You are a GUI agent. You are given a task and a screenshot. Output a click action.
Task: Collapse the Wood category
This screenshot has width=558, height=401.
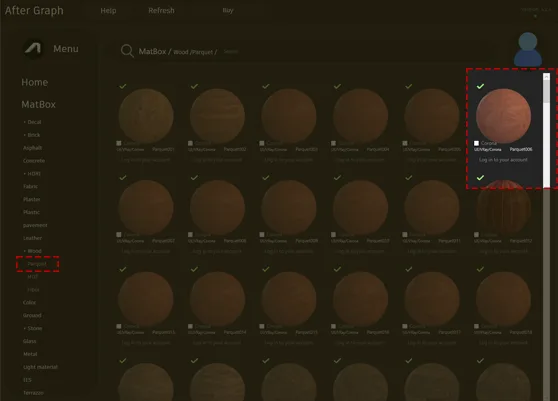pyautogui.click(x=33, y=251)
